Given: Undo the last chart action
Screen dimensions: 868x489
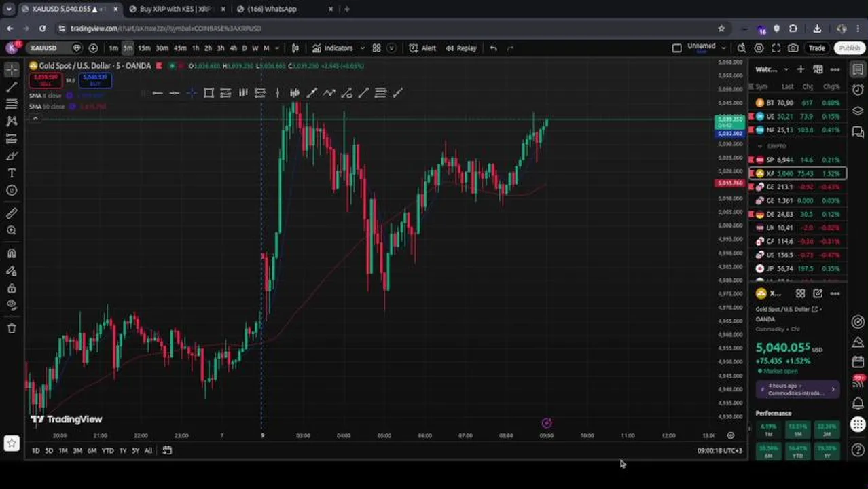Looking at the screenshot, I should pos(494,48).
